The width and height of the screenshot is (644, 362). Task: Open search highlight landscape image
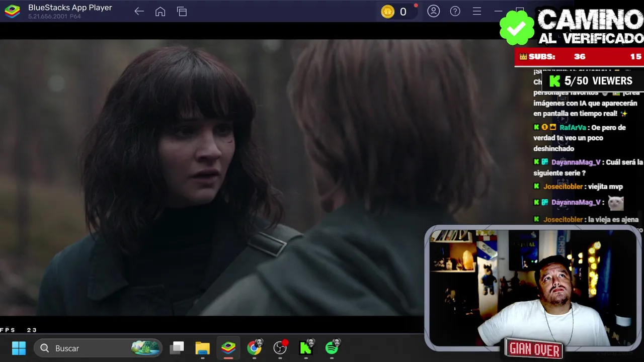pyautogui.click(x=146, y=347)
